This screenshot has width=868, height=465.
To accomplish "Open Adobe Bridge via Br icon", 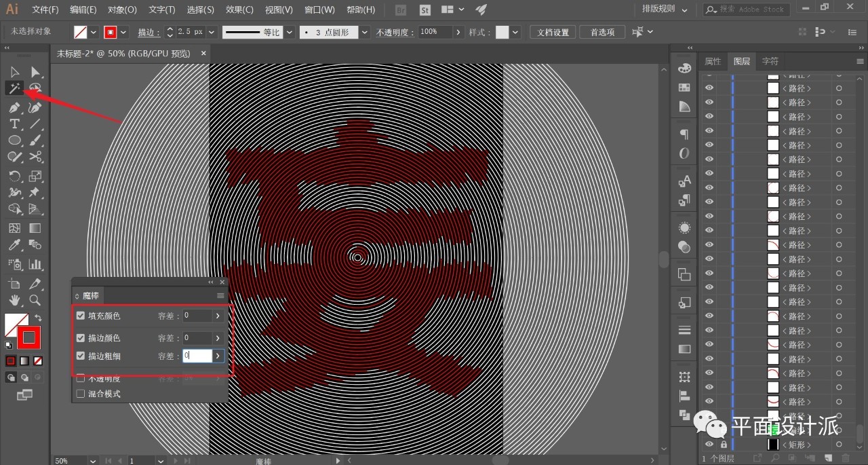I will (x=401, y=10).
